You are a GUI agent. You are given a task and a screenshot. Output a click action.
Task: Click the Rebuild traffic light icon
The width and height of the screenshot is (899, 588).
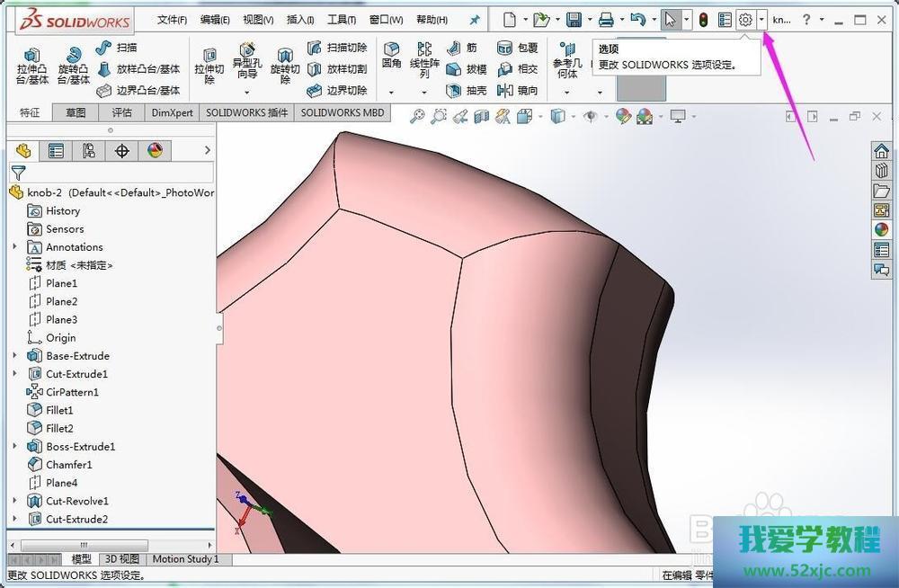click(703, 20)
